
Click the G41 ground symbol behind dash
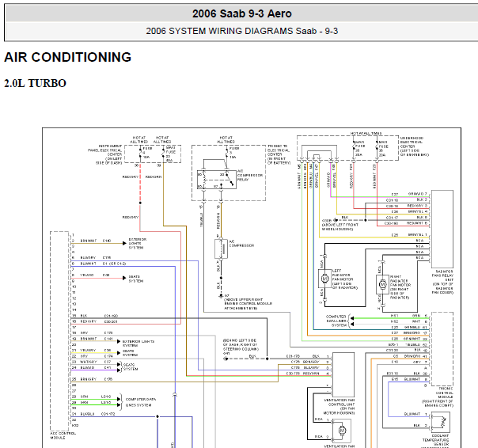226,359
